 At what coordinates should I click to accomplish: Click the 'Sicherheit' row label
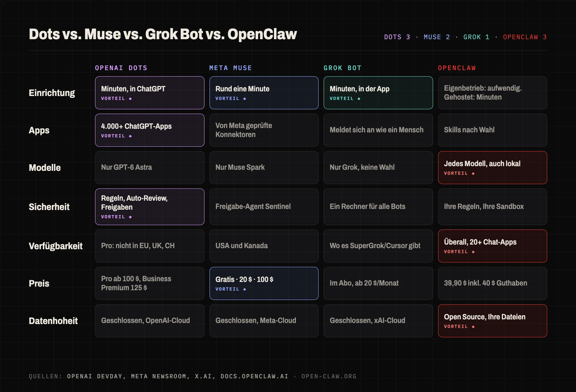pos(49,207)
